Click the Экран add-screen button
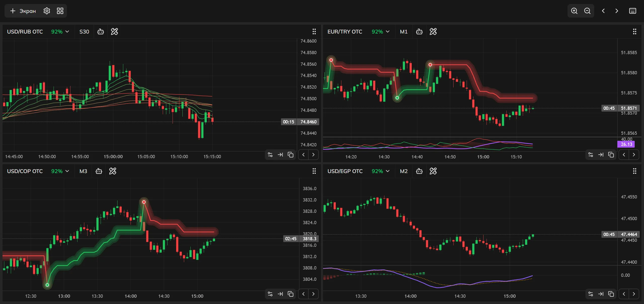Screen dimensions: 644x304 click(x=22, y=11)
